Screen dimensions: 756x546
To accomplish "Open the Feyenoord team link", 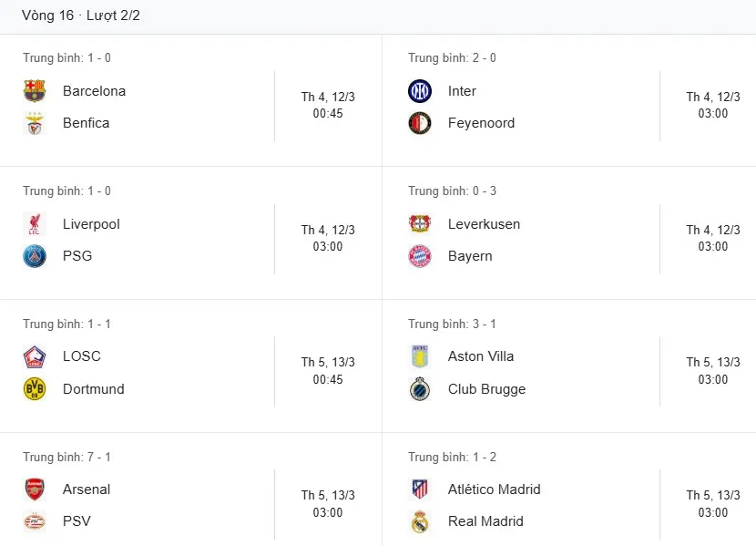I will pyautogui.click(x=481, y=123).
